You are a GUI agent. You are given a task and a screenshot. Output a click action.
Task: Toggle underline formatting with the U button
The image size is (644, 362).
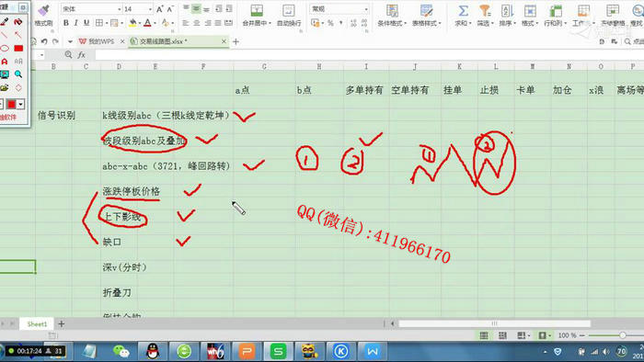coord(86,23)
